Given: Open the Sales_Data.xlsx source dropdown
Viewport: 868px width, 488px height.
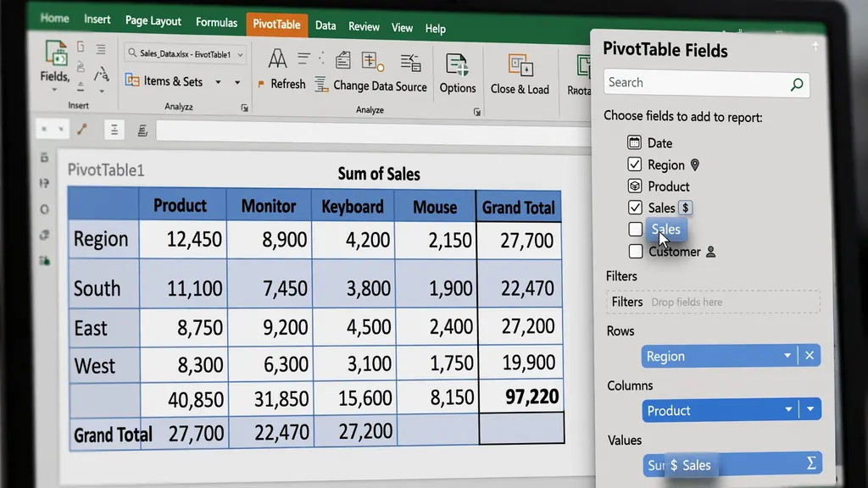Looking at the screenshot, I should pos(240,55).
